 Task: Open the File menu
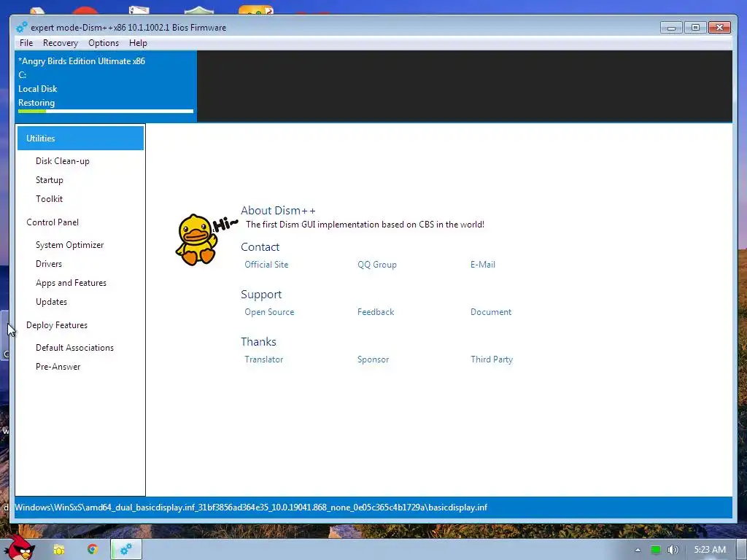pos(26,43)
